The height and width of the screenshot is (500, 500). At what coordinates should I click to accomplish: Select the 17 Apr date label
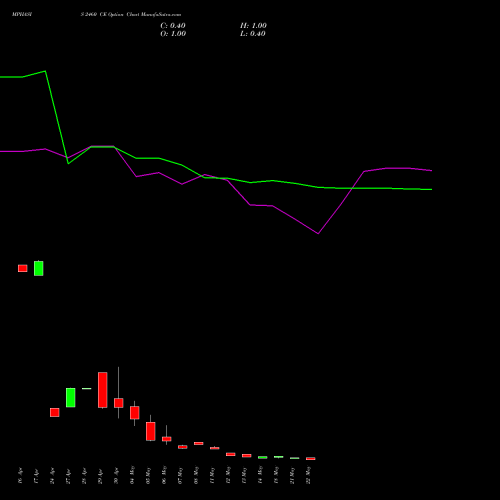click(36, 476)
